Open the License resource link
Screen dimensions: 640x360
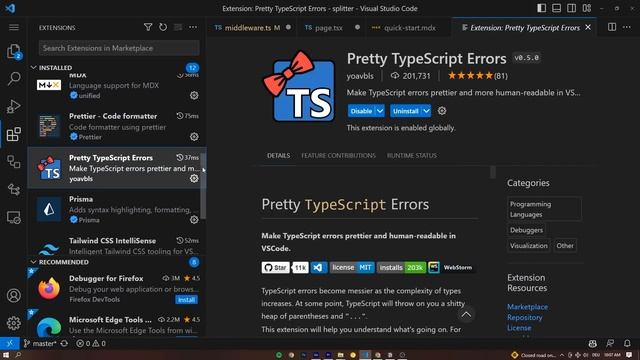pos(519,328)
